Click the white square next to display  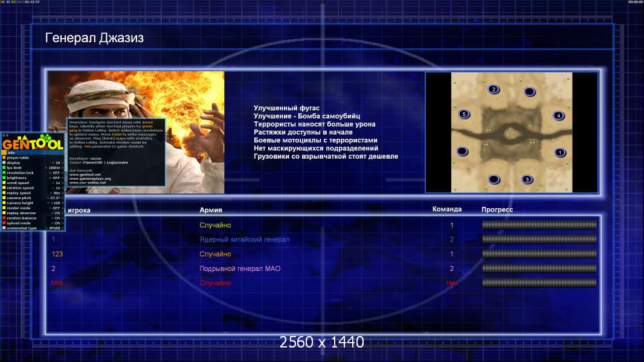coord(4,163)
